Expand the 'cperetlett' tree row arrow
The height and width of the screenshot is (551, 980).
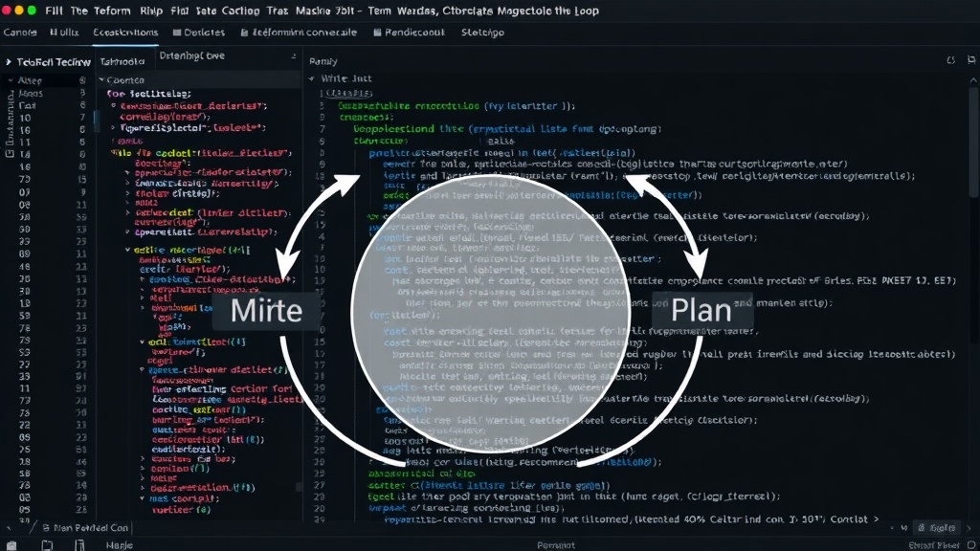(x=127, y=231)
